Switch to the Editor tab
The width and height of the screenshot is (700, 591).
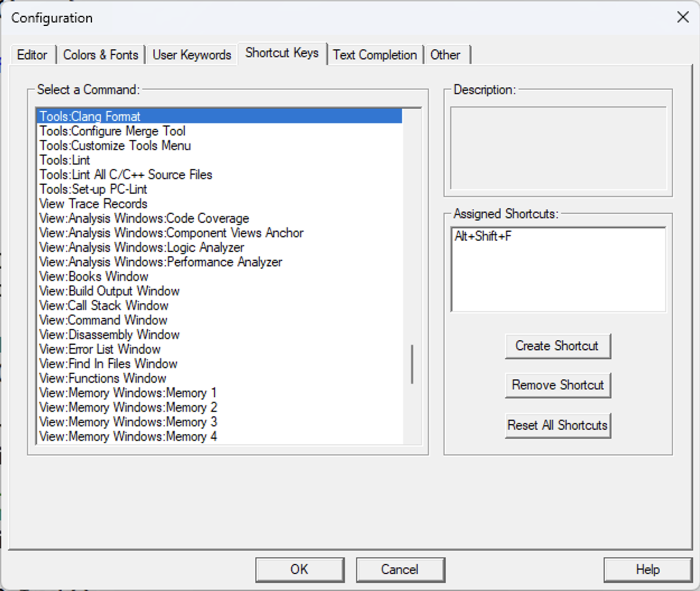[32, 55]
